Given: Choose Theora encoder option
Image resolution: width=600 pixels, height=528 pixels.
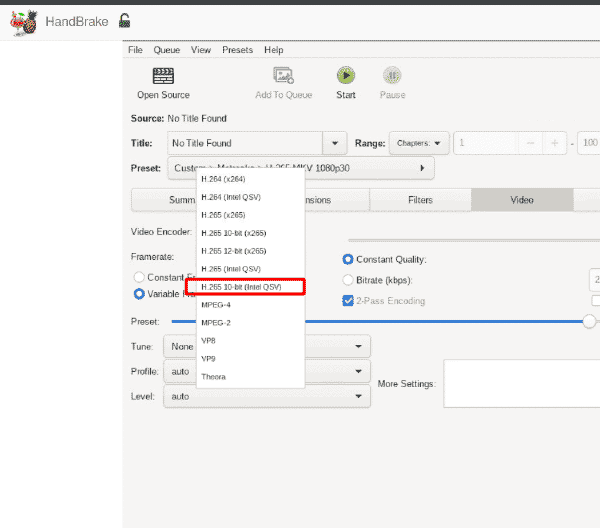Looking at the screenshot, I should point(251,377).
